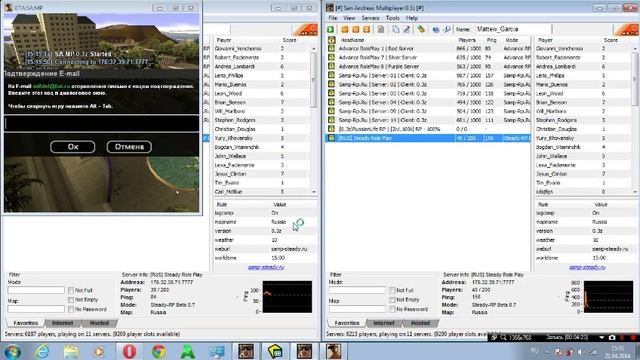The height and width of the screenshot is (360, 640).
Task: Click Ok in the E-mail confirmation dialog
Action: click(73, 147)
